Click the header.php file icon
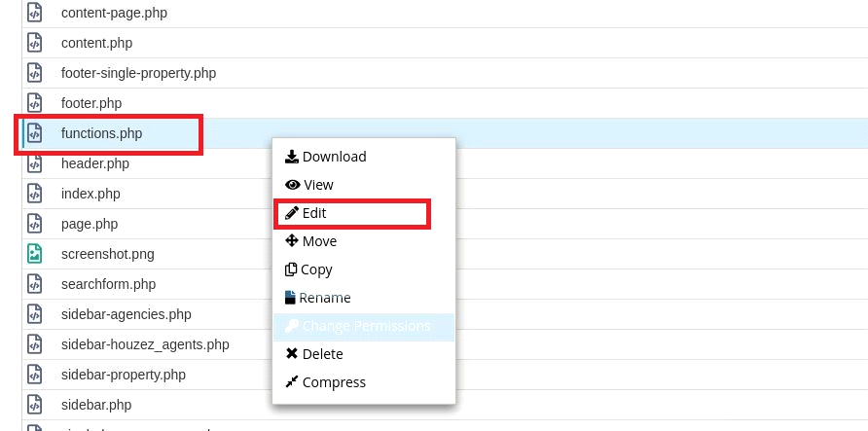This screenshot has width=868, height=431. click(35, 163)
